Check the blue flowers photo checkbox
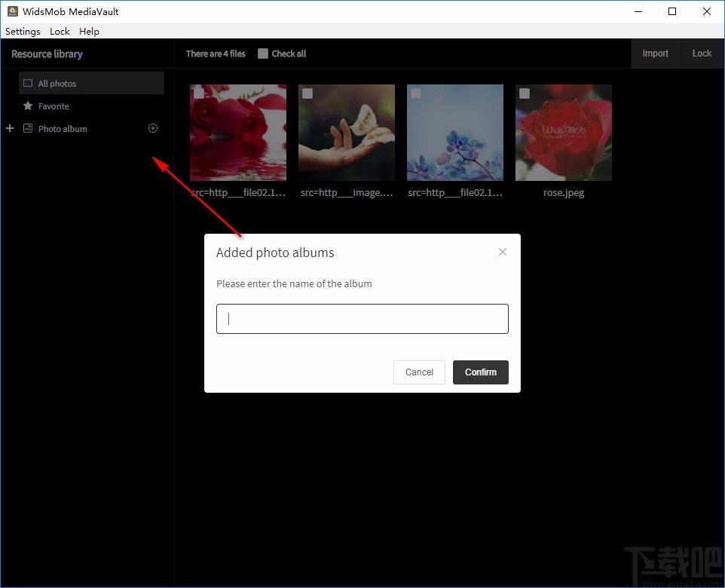 pyautogui.click(x=416, y=93)
